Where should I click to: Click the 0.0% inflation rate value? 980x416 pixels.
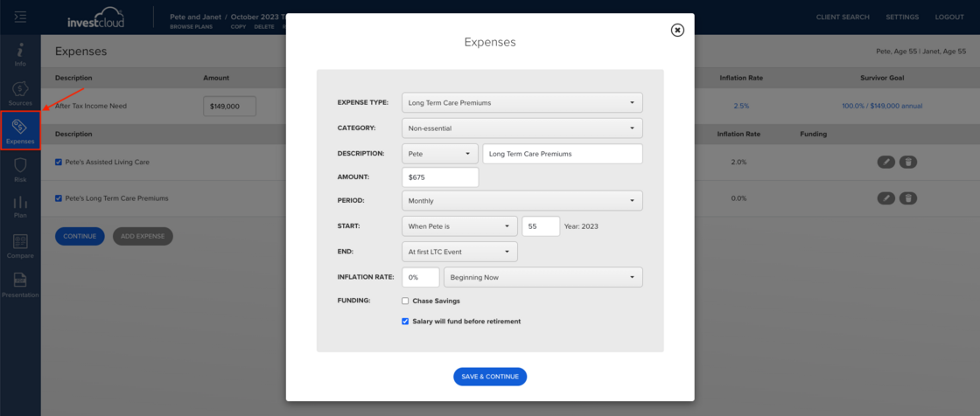coord(738,198)
